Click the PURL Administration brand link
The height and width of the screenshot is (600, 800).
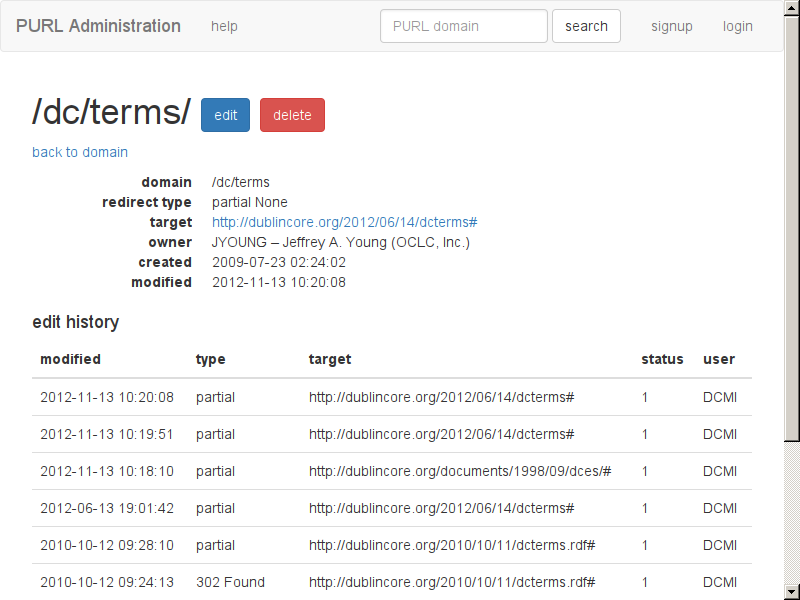[x=98, y=26]
